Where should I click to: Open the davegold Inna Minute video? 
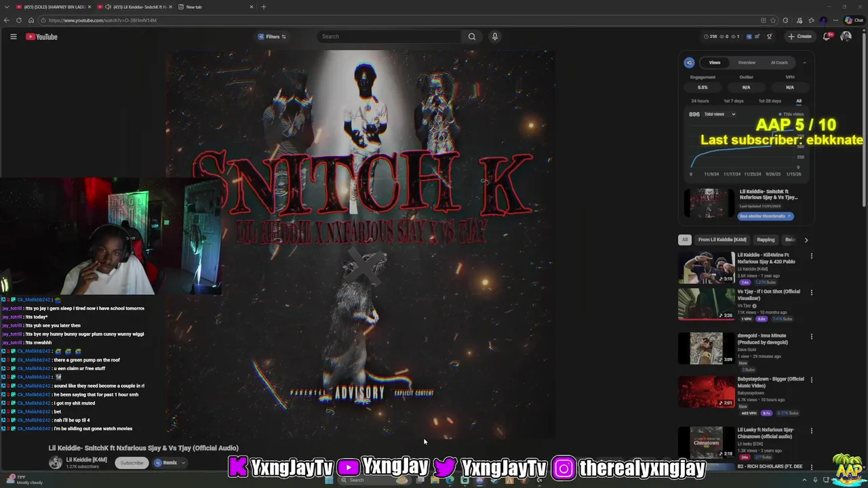pyautogui.click(x=706, y=348)
